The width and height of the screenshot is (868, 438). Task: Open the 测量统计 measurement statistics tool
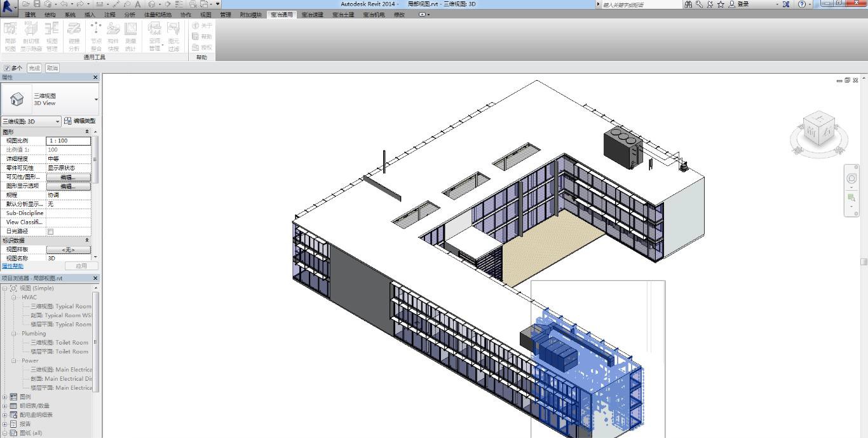(x=130, y=36)
